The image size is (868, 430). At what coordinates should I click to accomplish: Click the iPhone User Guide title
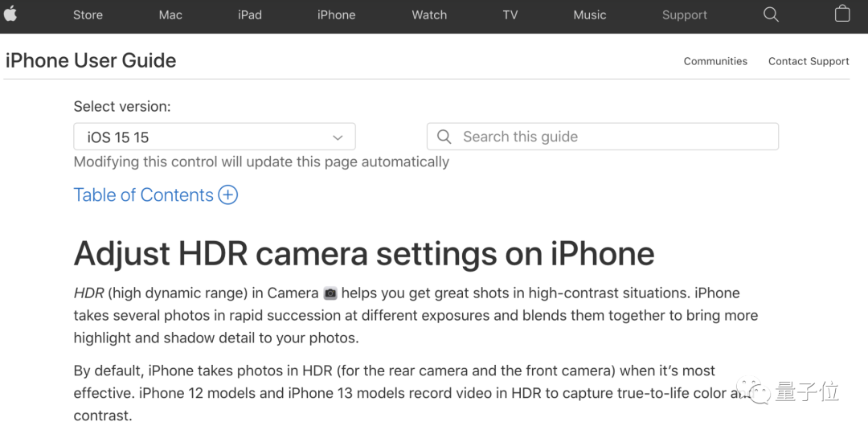click(91, 60)
